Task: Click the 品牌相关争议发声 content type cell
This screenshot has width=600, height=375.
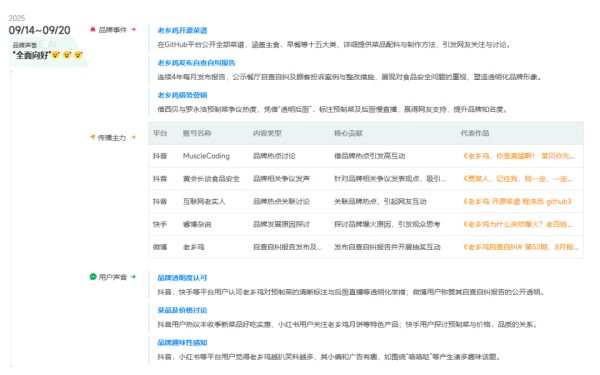Action: coord(281,179)
